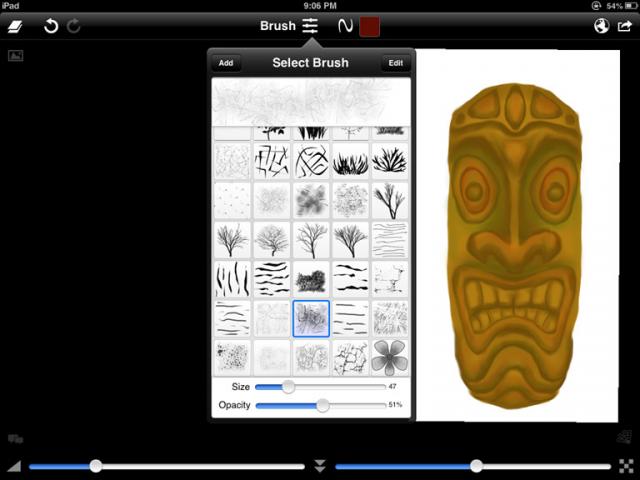This screenshot has width=640, height=480.
Task: Undo the last stroke
Action: click(51, 26)
